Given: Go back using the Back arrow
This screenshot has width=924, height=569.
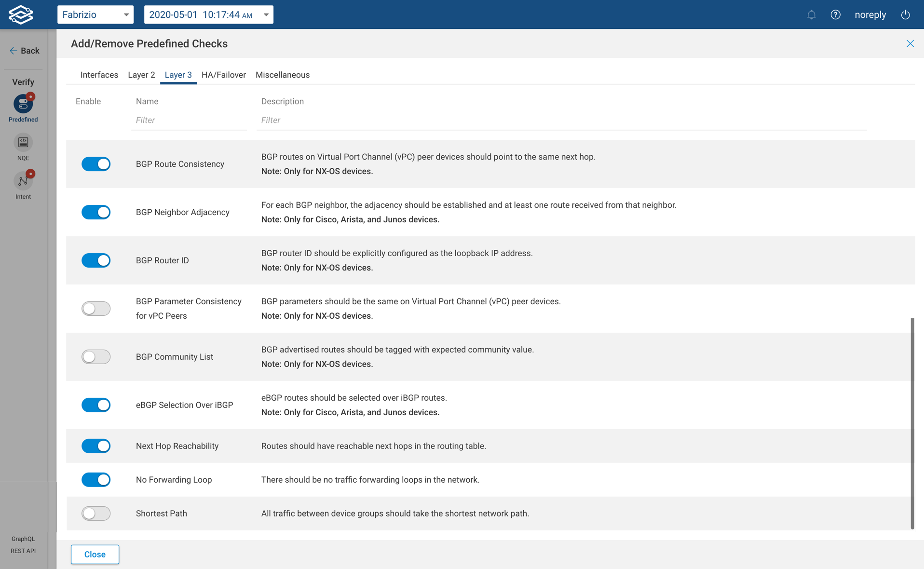Looking at the screenshot, I should pos(24,51).
